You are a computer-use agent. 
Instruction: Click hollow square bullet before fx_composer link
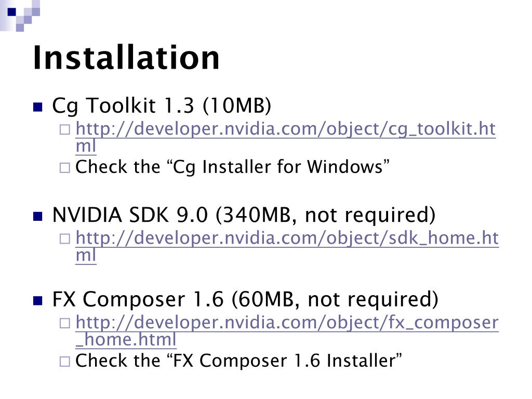(x=65, y=323)
